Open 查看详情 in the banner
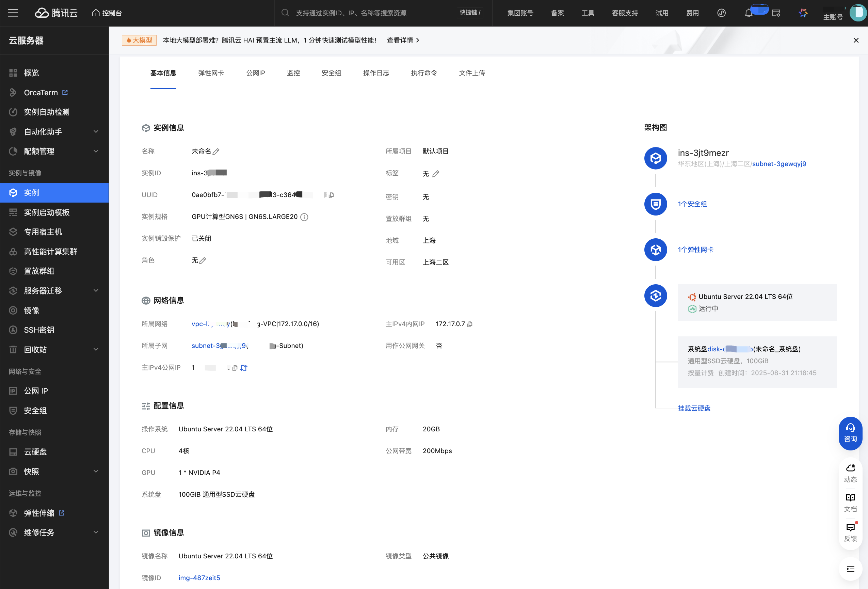 coord(403,40)
